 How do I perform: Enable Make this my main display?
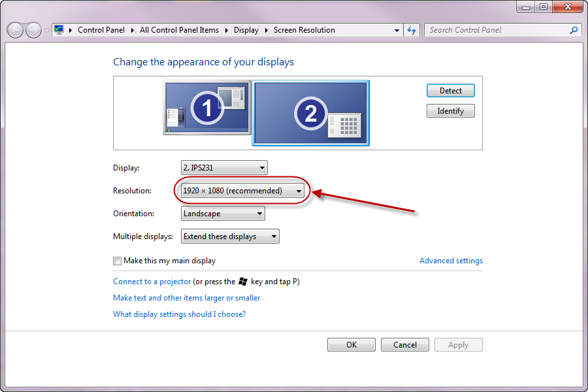(x=118, y=261)
